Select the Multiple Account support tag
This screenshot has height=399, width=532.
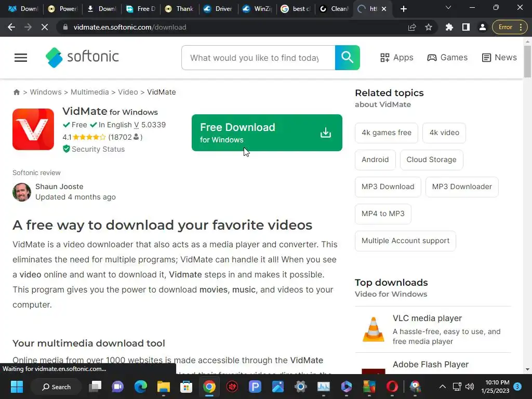point(405,241)
